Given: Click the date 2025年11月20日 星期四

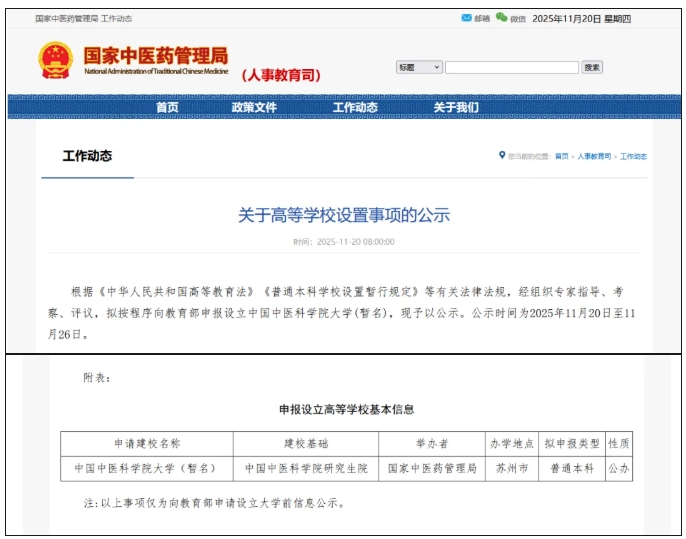Looking at the screenshot, I should [581, 19].
